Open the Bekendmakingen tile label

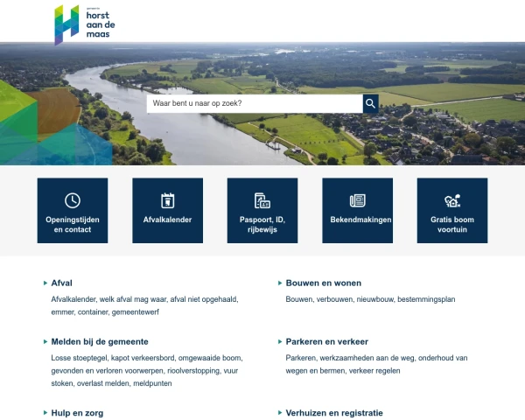[x=360, y=220]
